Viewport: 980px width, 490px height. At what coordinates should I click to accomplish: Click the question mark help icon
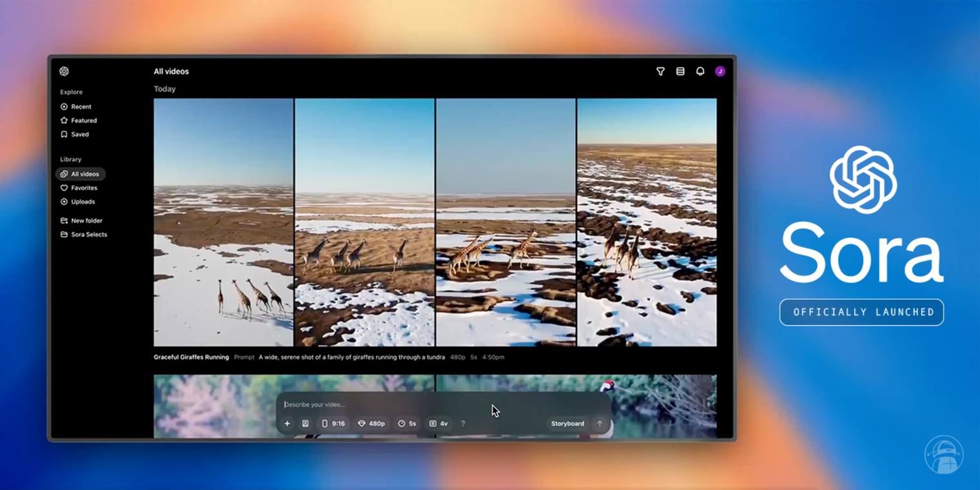point(463,424)
